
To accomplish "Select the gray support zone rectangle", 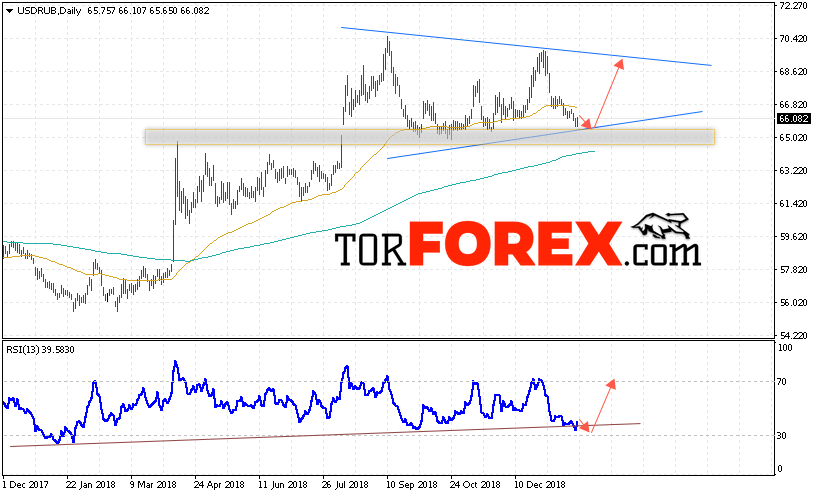I will pyautogui.click(x=430, y=137).
